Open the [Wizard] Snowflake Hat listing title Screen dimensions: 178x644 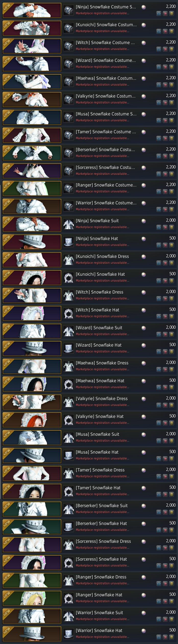coord(99,345)
